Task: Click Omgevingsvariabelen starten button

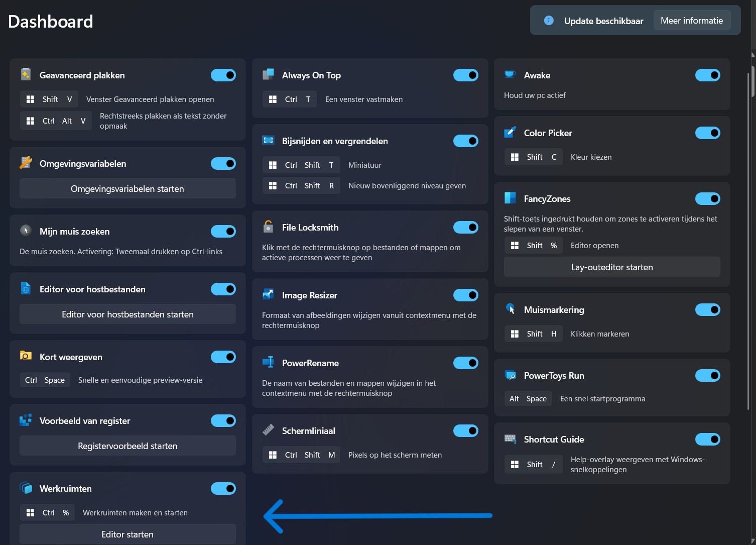Action: point(128,188)
